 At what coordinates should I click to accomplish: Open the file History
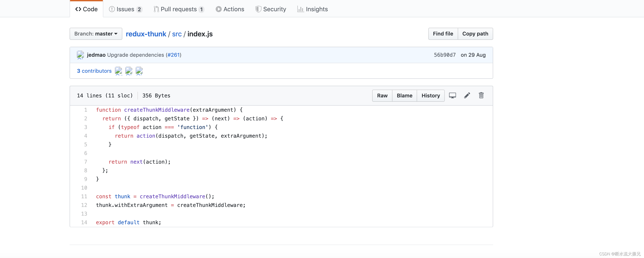tap(430, 95)
